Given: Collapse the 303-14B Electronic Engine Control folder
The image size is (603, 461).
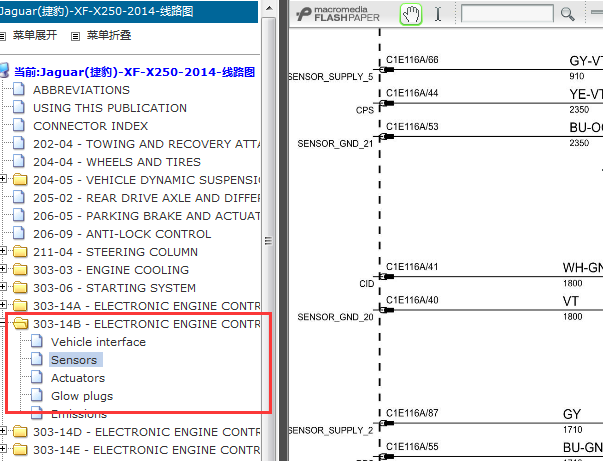Looking at the screenshot, I should pos(2,323).
